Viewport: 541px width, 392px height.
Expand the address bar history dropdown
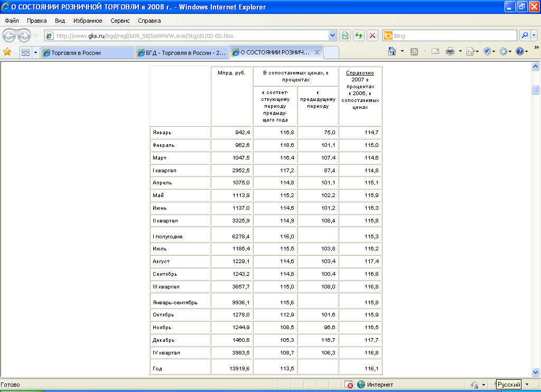click(x=332, y=35)
